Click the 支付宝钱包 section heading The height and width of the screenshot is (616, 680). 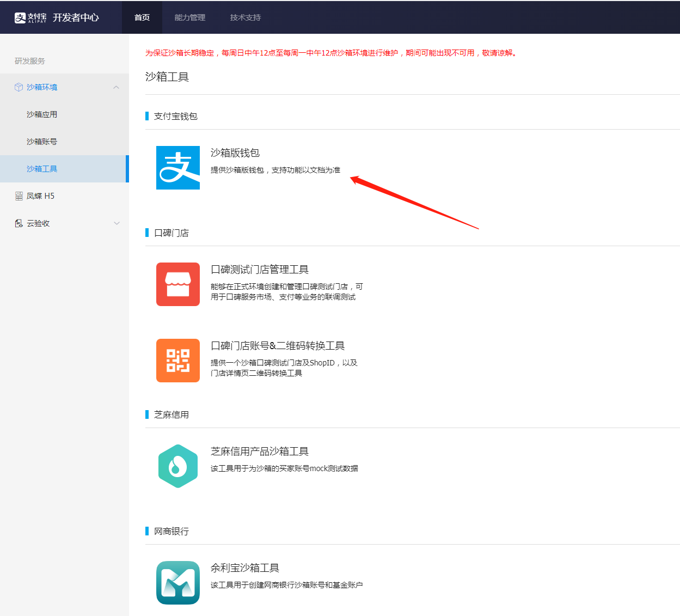[176, 116]
